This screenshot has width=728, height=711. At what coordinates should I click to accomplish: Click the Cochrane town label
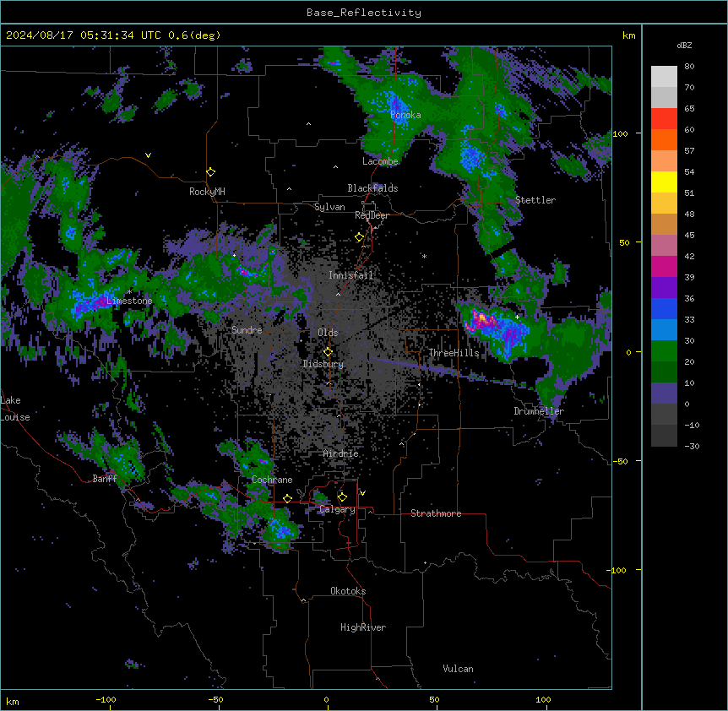coord(272,480)
